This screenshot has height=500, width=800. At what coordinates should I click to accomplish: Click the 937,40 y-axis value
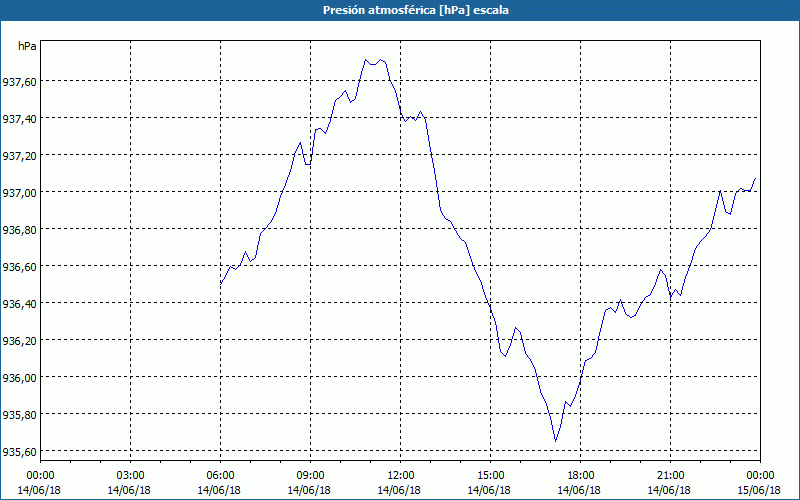pyautogui.click(x=19, y=119)
